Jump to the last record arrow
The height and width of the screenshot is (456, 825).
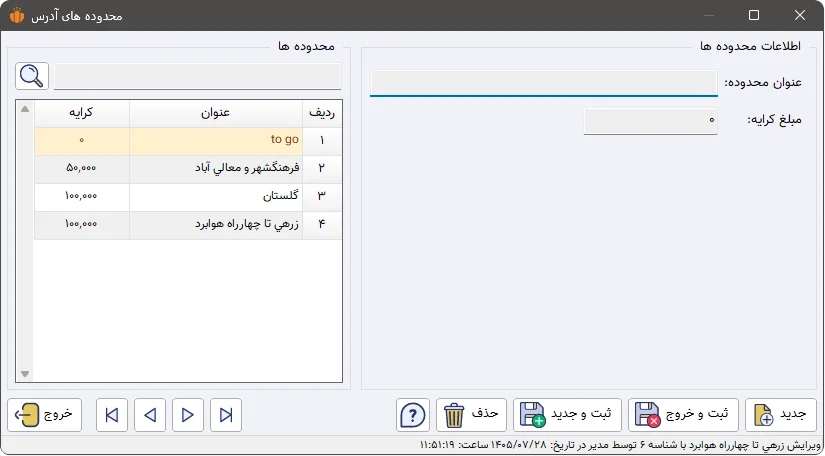pyautogui.click(x=226, y=415)
